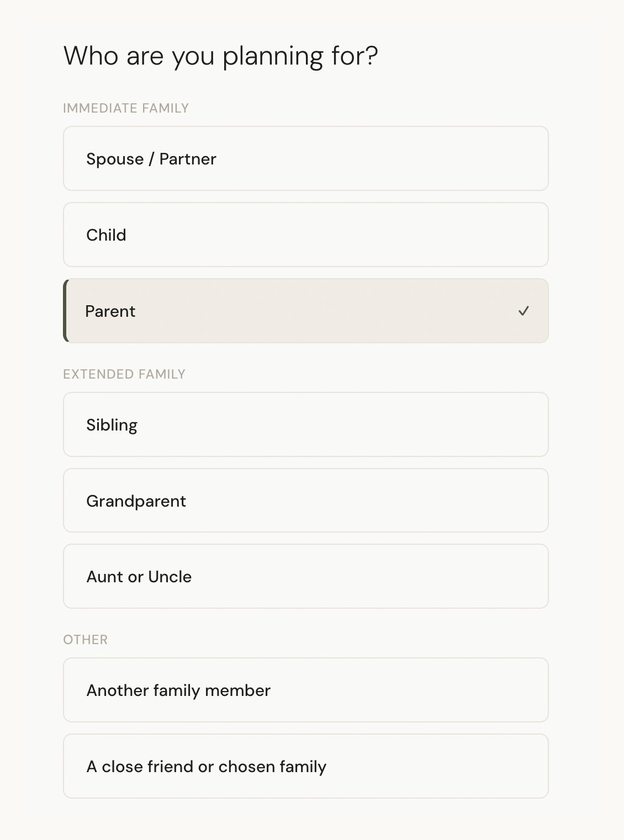Click the Immediate Family section label
This screenshot has width=624, height=840.
tap(126, 108)
